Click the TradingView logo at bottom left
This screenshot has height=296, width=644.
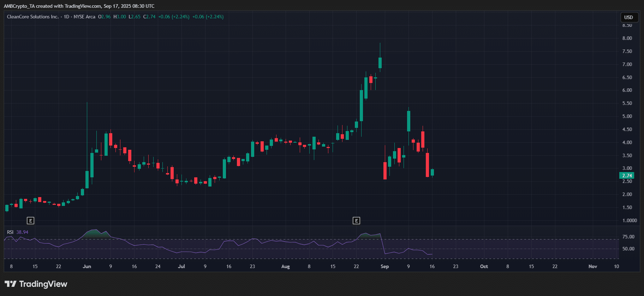point(36,284)
